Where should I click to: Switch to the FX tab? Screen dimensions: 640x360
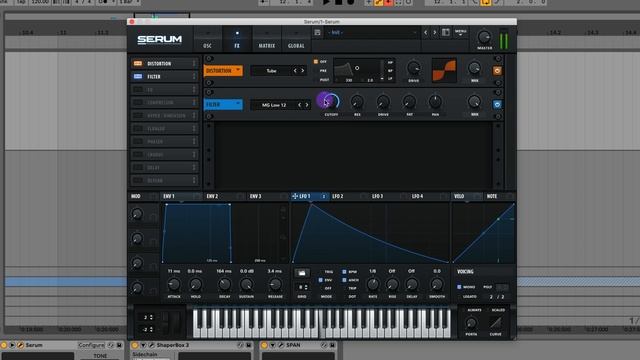tap(237, 39)
